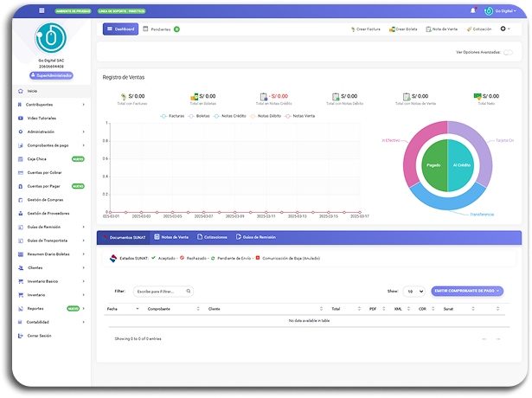532x398 pixels.
Task: Toggle Notas Venta series in chart legend
Action: pyautogui.click(x=299, y=115)
